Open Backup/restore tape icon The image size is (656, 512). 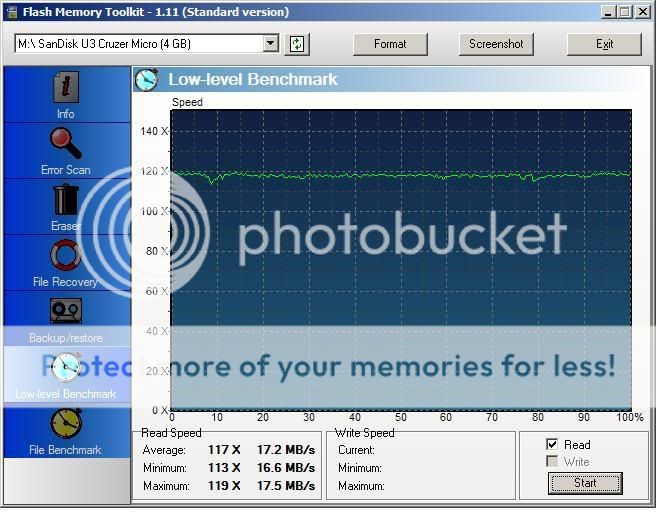[x=66, y=311]
